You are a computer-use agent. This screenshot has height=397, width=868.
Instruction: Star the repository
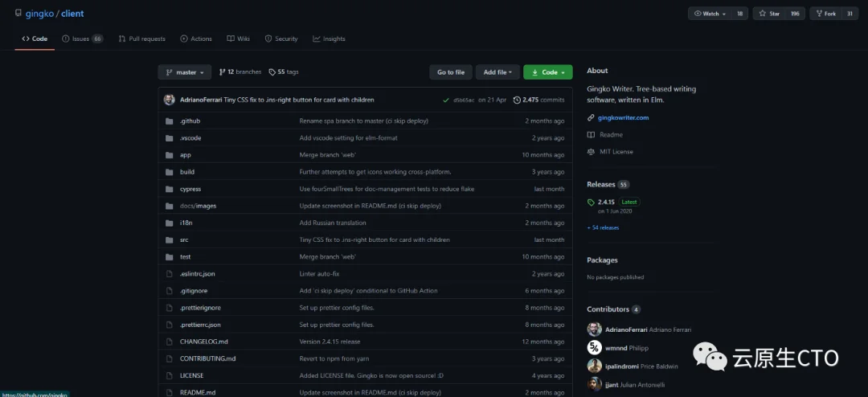click(769, 14)
